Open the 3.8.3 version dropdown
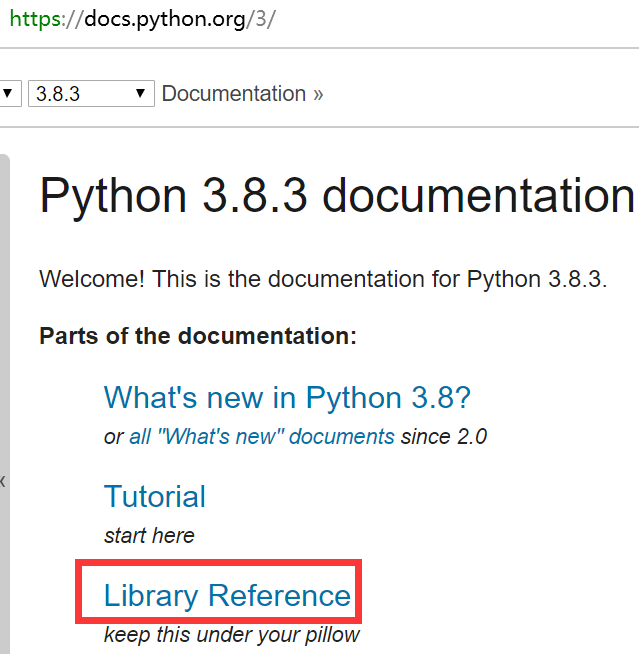 tap(90, 94)
